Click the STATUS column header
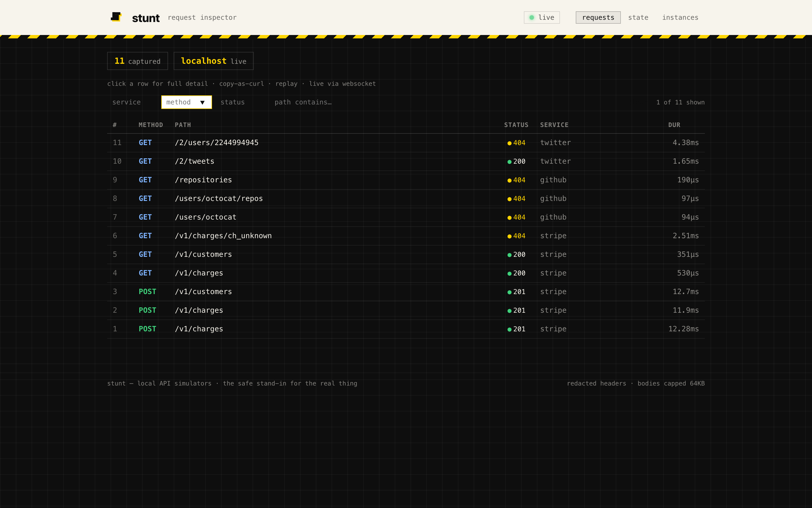 click(516, 125)
